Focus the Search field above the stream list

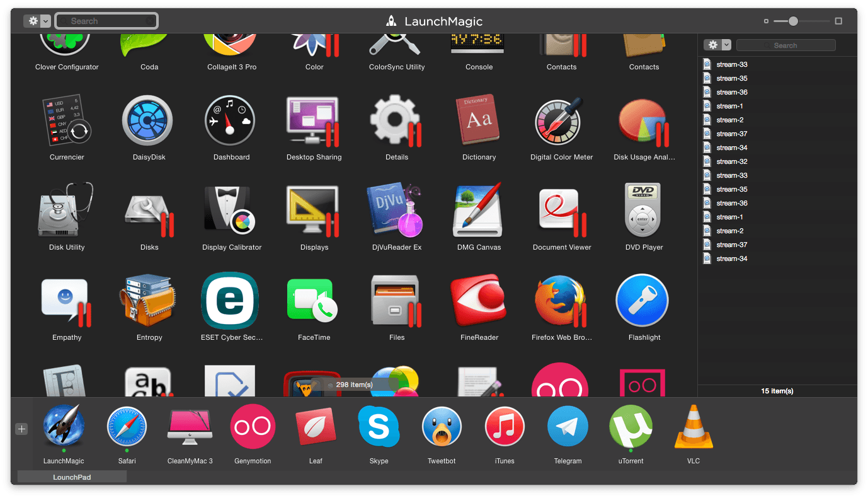pos(785,45)
